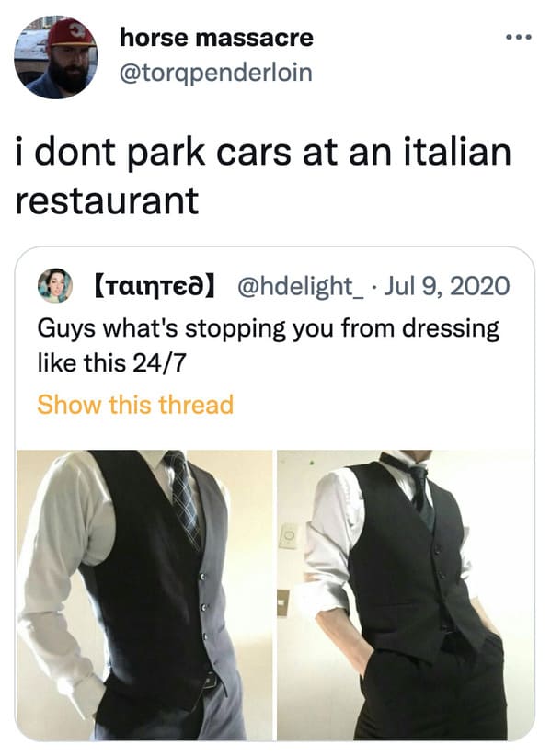Image resolution: width=551 pixels, height=756 pixels.
Task: Click the belt buckle in the left photo
Action: tap(212, 682)
